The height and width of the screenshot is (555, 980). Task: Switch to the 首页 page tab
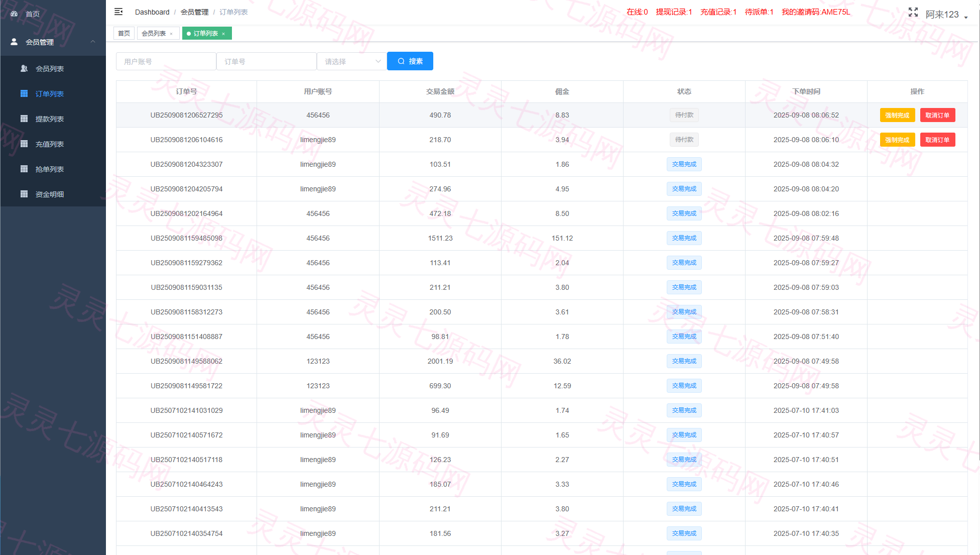pyautogui.click(x=124, y=34)
